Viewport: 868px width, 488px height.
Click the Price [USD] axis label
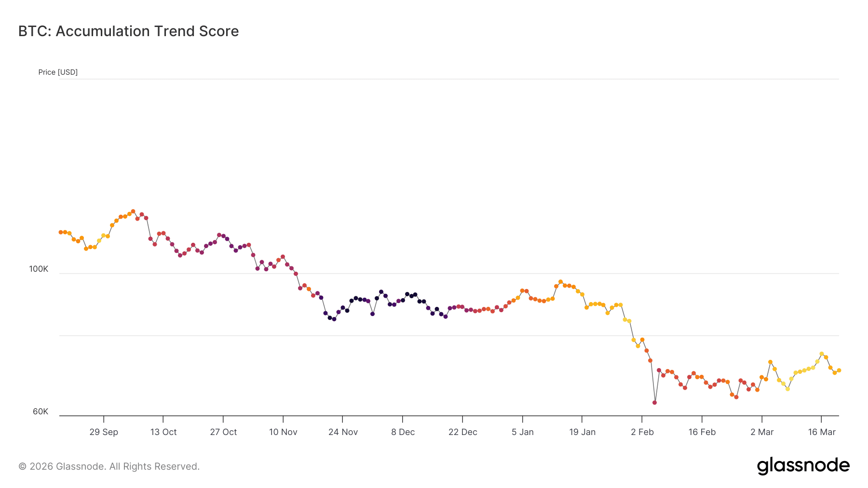click(x=58, y=72)
